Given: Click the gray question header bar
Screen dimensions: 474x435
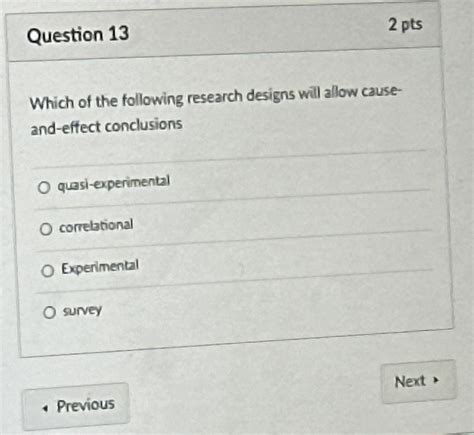Looking at the screenshot, I should pos(225,30).
